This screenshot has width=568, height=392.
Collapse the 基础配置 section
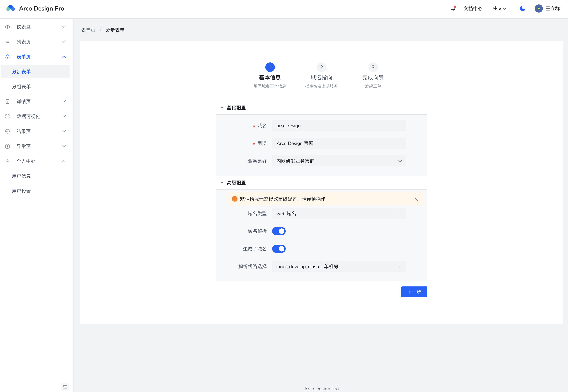click(222, 108)
